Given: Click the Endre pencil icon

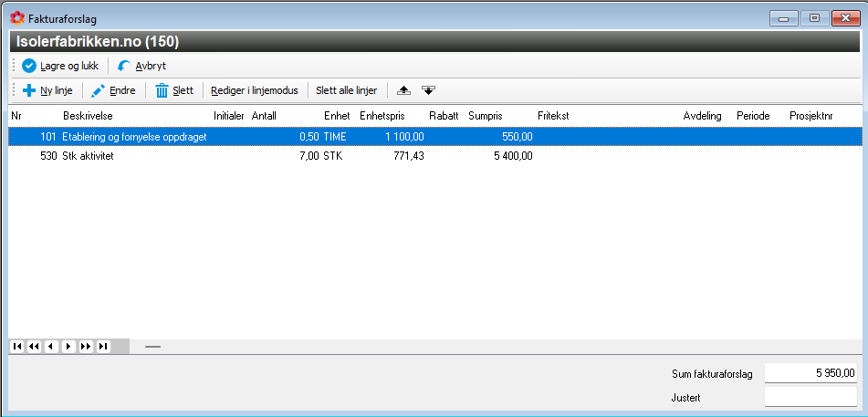Looking at the screenshot, I should pos(98,90).
